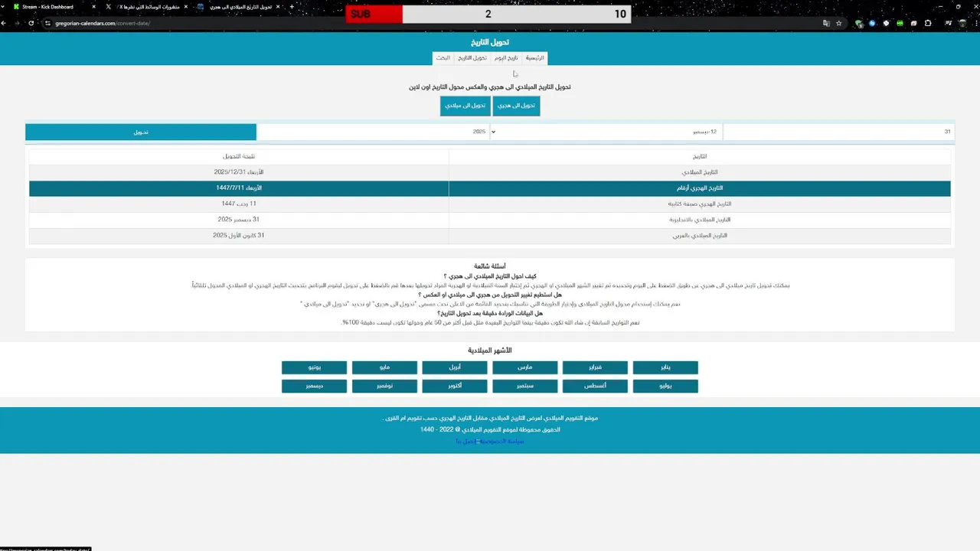The image size is (980, 551).
Task: Open the month dropdown showing 12-ديسمبر
Action: (606, 132)
